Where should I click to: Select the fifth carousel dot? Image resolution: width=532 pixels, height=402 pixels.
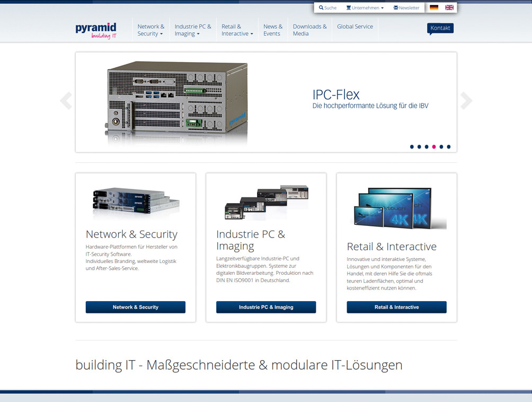(x=441, y=147)
